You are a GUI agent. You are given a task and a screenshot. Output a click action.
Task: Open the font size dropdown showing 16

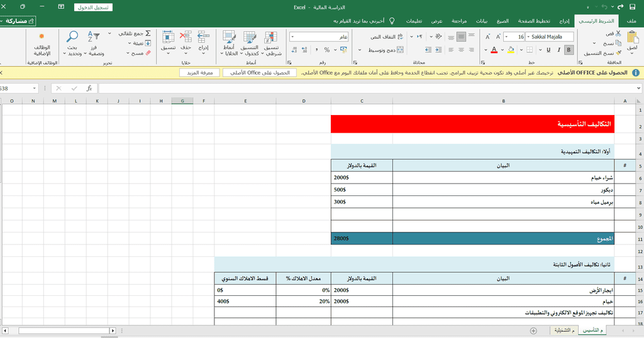tap(506, 37)
